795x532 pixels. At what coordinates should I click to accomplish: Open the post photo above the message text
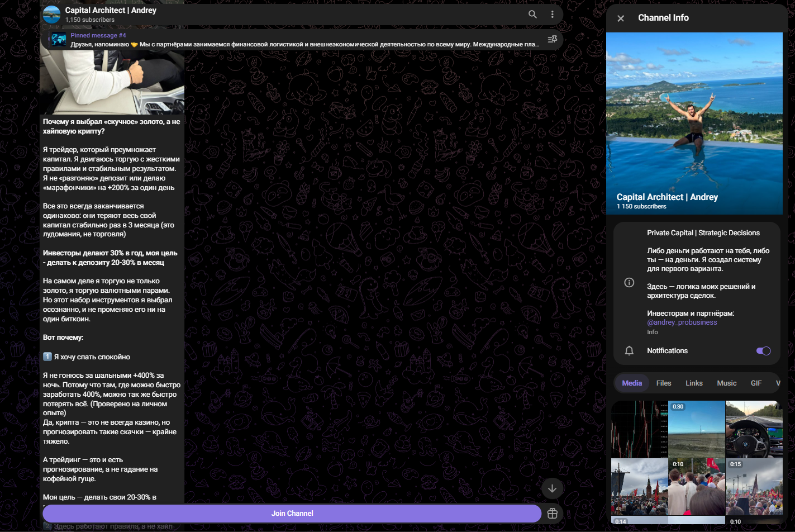[x=112, y=82]
